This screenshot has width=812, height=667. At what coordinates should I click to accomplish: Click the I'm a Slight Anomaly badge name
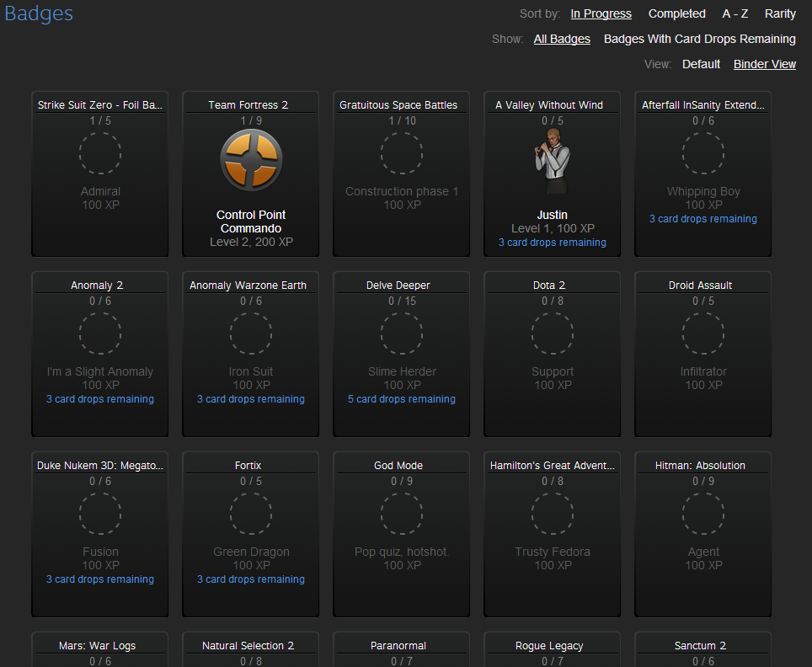pyautogui.click(x=100, y=372)
